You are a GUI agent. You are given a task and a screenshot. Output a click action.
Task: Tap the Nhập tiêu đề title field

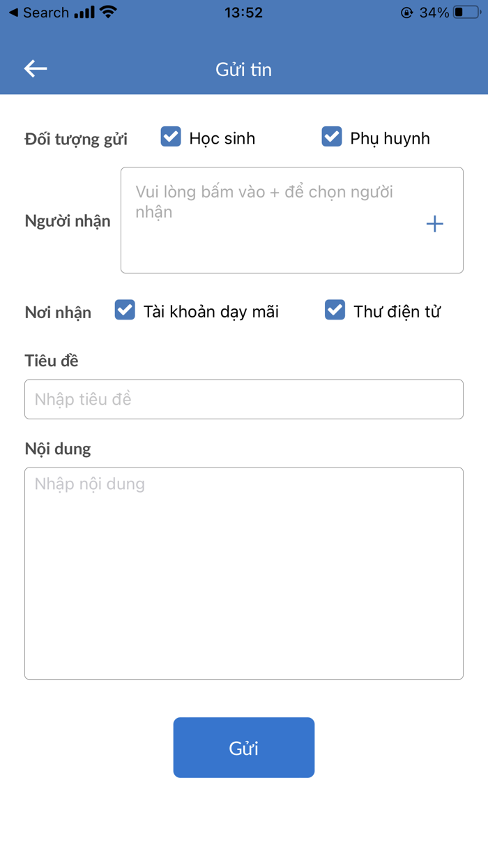point(243,398)
